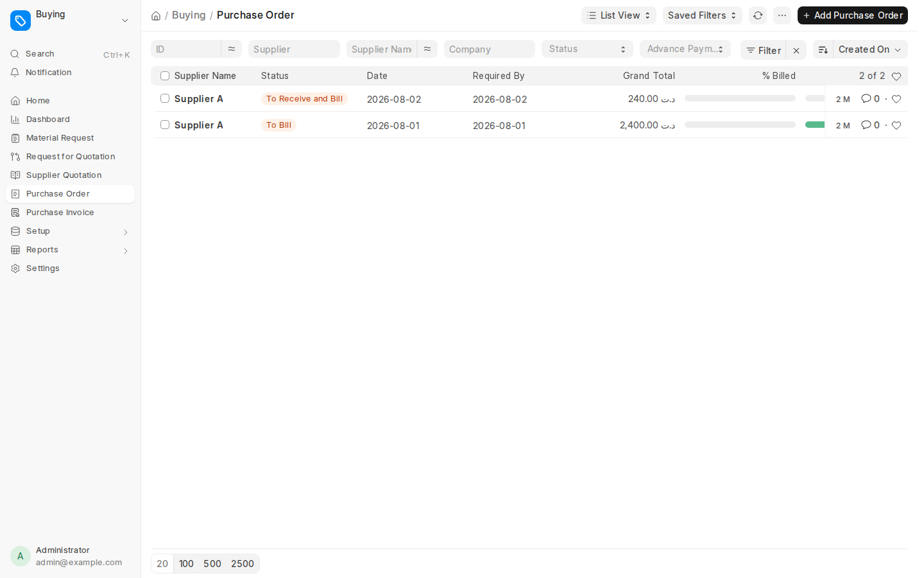Screen dimensions: 924x578
Task: Click Supplier Name filter match-type icon
Action: click(x=427, y=49)
